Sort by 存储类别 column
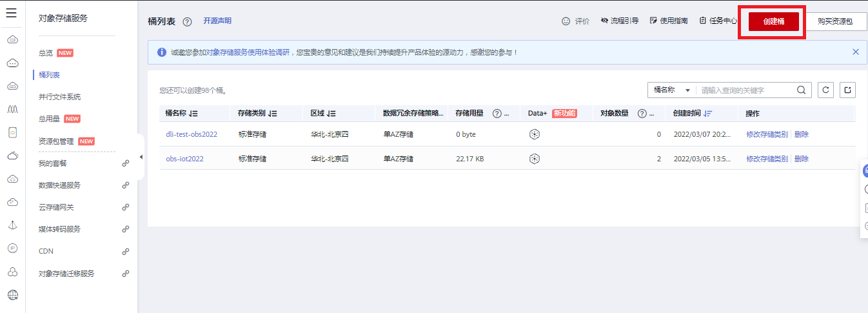Screen dimensions: 868x313 pyautogui.click(x=272, y=114)
